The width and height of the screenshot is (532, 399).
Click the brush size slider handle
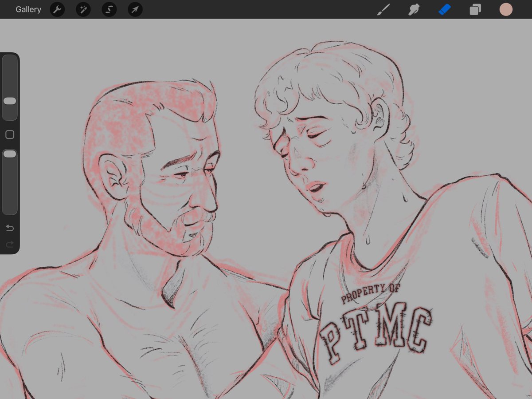[10, 101]
